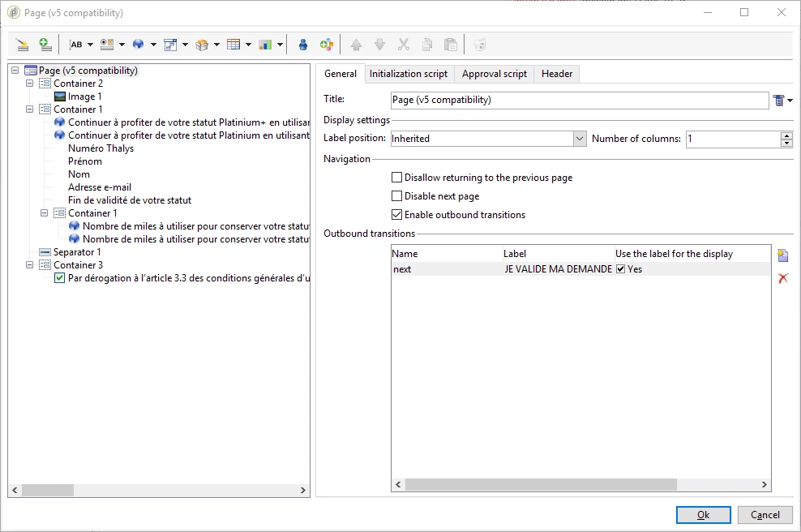Switch to the Header tab
Image resolution: width=801 pixels, height=532 pixels.
tap(557, 74)
